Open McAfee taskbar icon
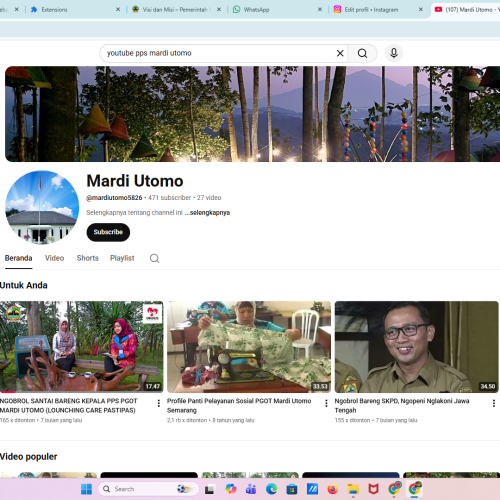The width and height of the screenshot is (500, 500). [x=373, y=489]
